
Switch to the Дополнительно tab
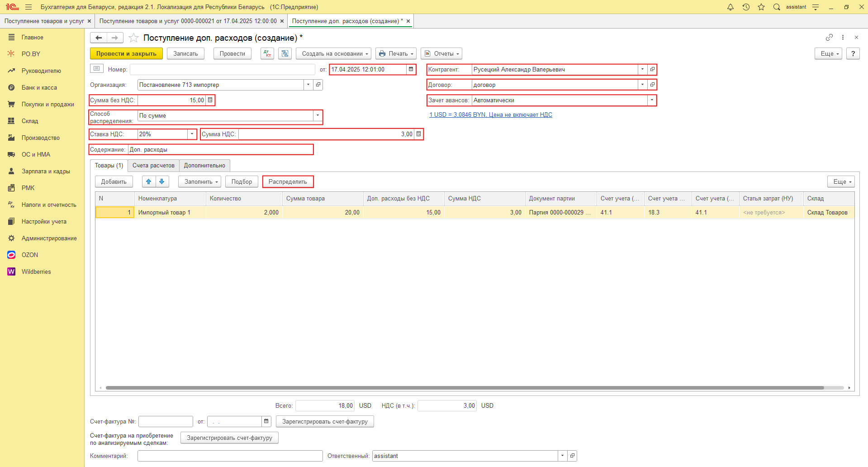pos(204,166)
